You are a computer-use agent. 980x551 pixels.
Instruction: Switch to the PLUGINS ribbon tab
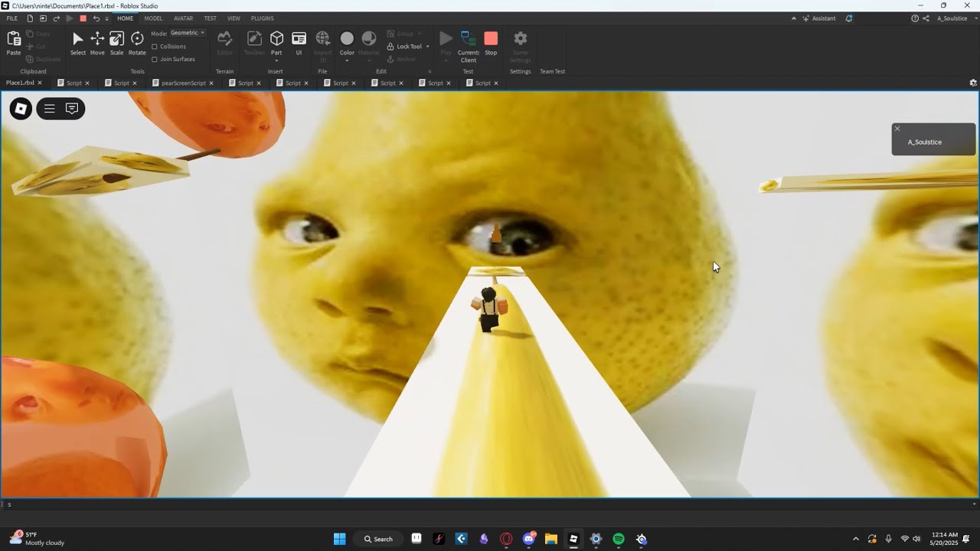263,18
